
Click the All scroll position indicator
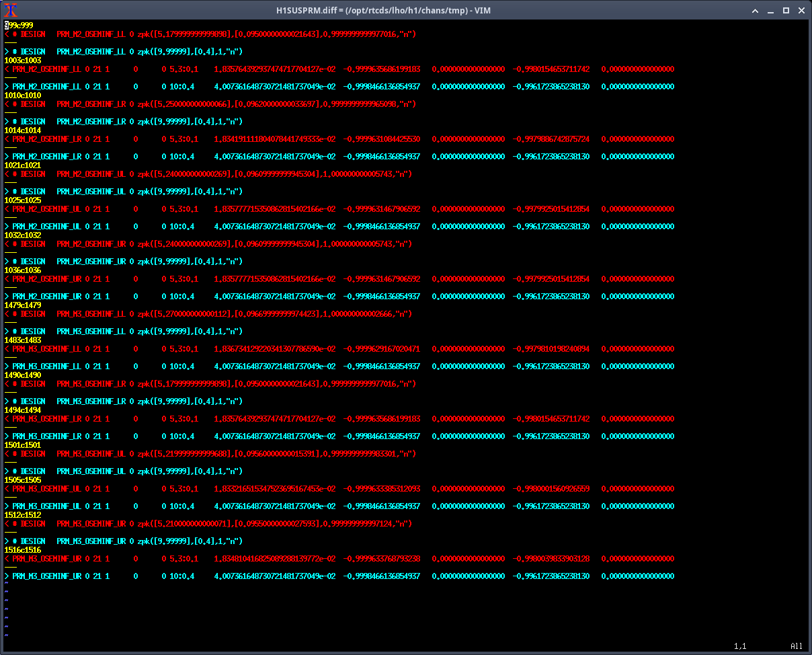(796, 646)
